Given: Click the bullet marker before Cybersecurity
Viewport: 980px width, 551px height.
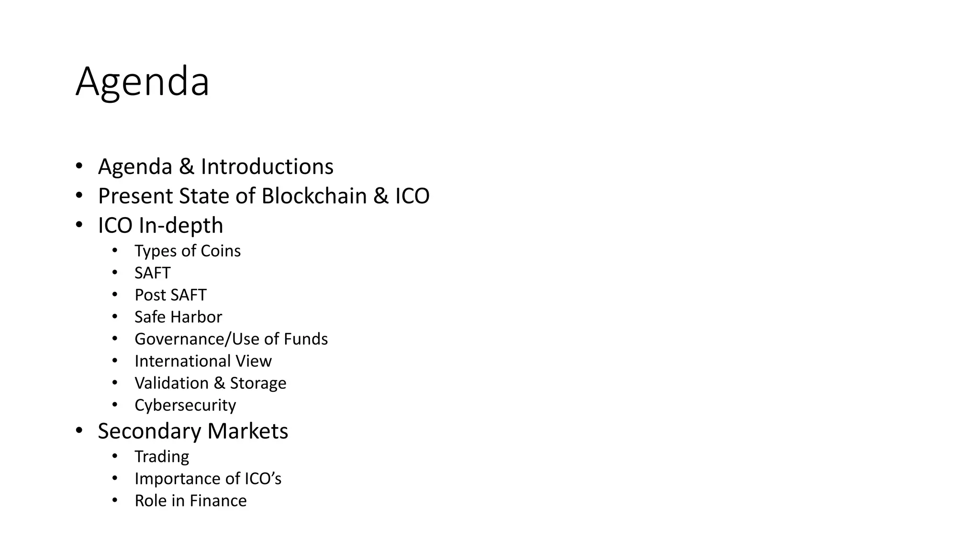Looking at the screenshot, I should coord(114,405).
